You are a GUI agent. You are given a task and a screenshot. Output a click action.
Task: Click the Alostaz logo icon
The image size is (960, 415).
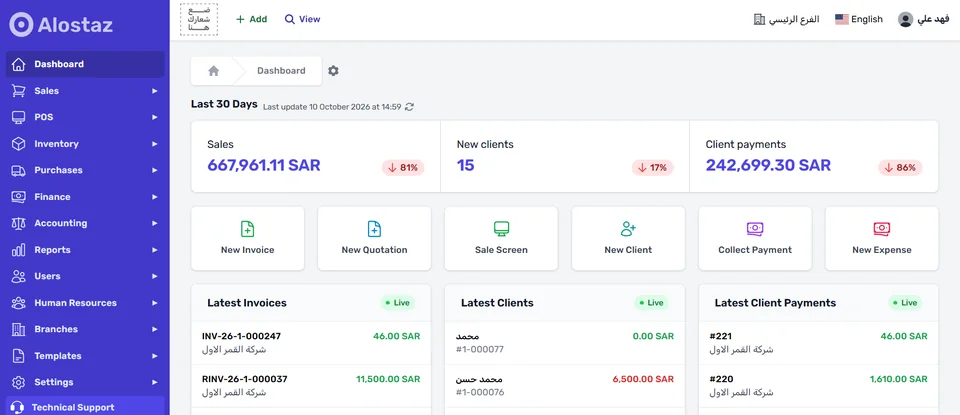coord(21,24)
